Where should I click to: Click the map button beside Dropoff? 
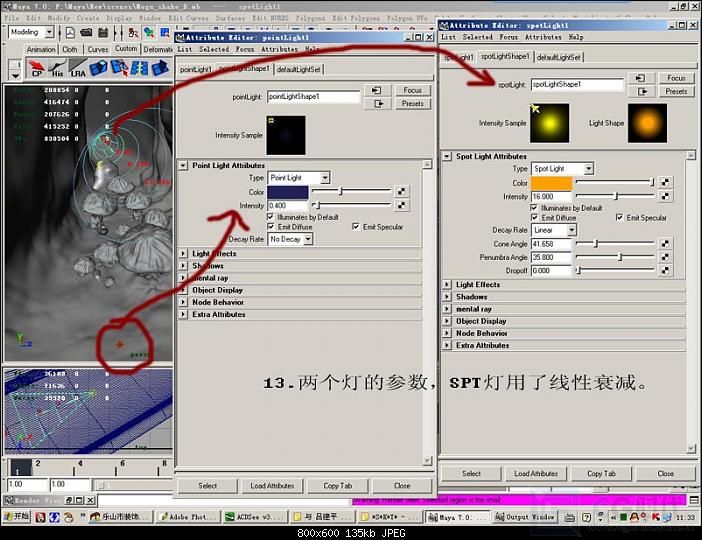coord(666,270)
